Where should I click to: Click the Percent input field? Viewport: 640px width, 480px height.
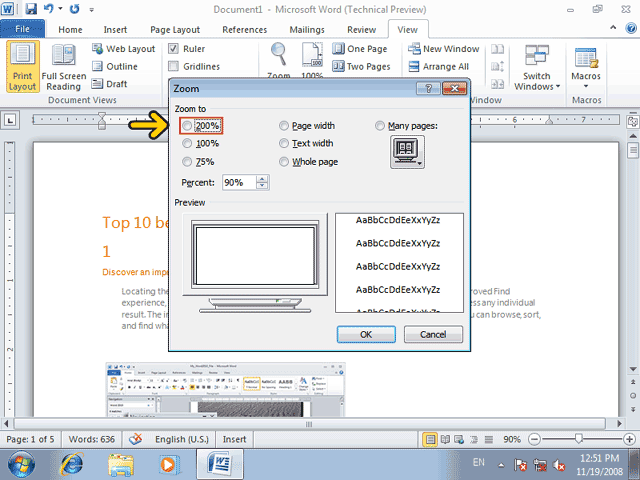pyautogui.click(x=239, y=182)
